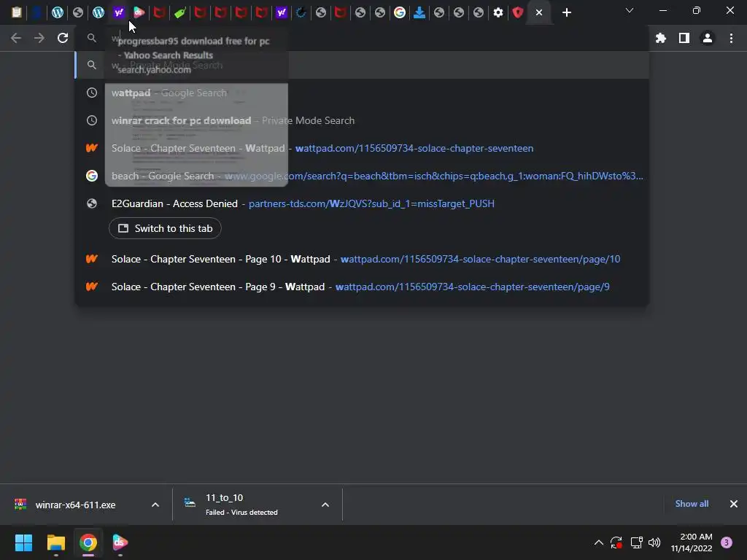Click 'Show all' downloads link

[x=692, y=504]
